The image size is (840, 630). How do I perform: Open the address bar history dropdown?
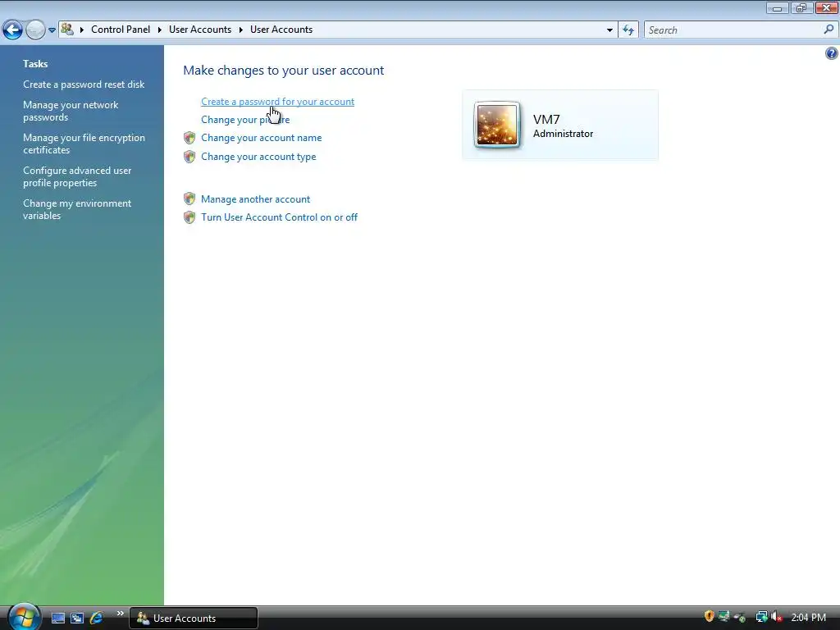click(x=609, y=30)
